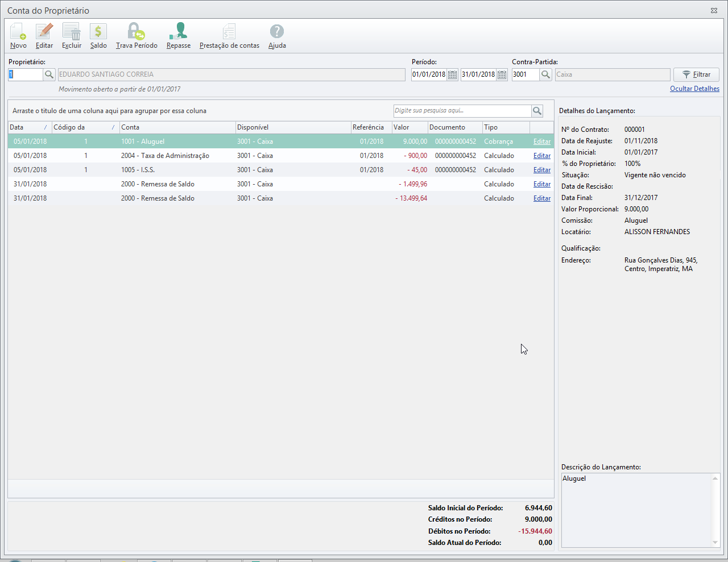Open the end date calendar picker
The height and width of the screenshot is (562, 728).
[502, 74]
